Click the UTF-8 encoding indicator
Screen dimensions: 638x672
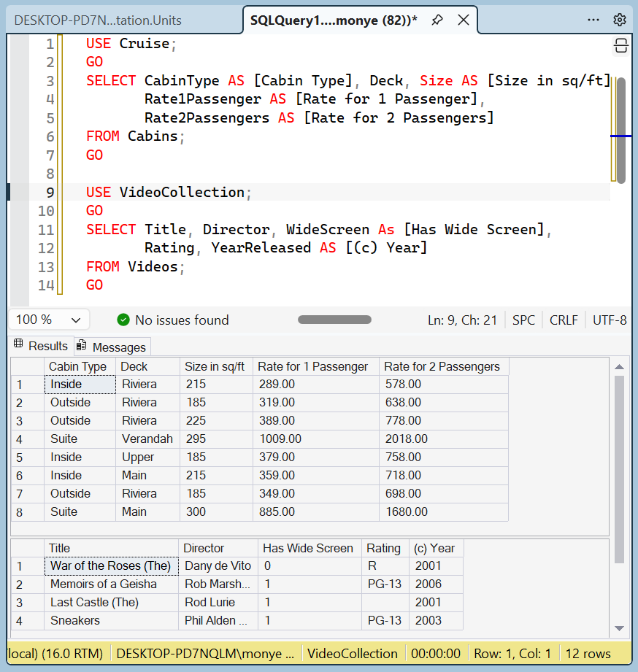(x=610, y=320)
